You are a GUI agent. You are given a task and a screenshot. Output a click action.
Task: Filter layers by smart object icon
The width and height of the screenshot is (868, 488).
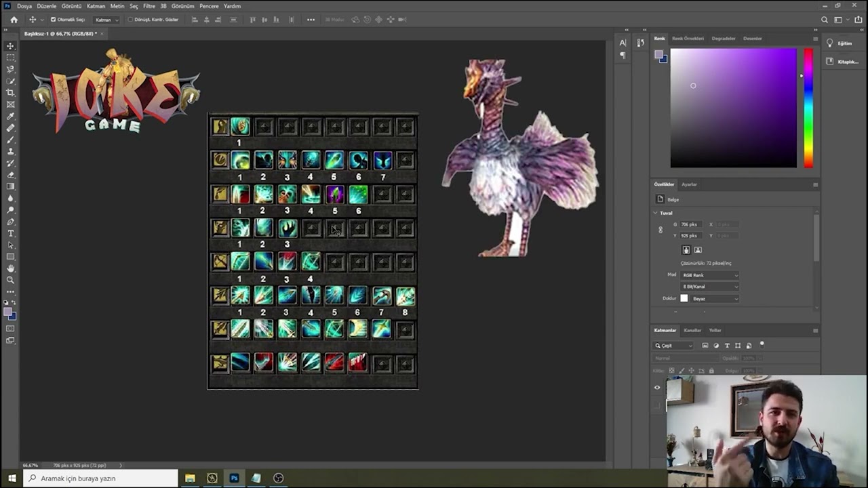(x=749, y=346)
